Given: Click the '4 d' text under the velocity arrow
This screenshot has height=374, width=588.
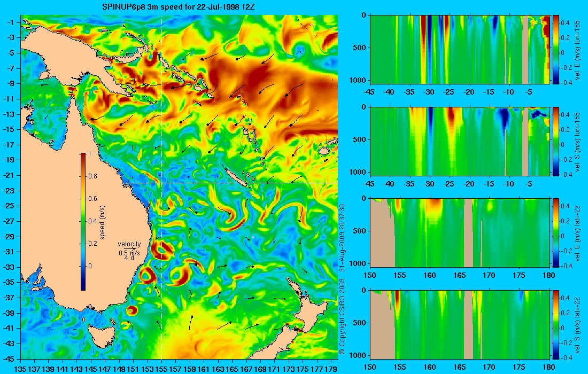Looking at the screenshot, I should coord(129,258).
